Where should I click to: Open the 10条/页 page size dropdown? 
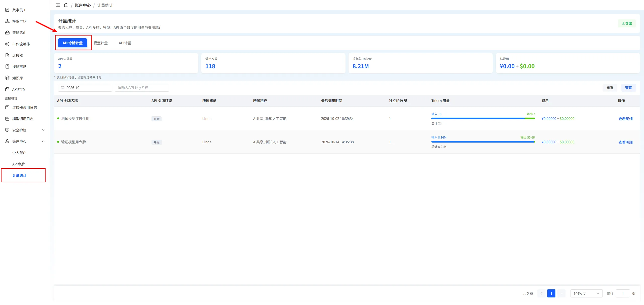coord(586,293)
